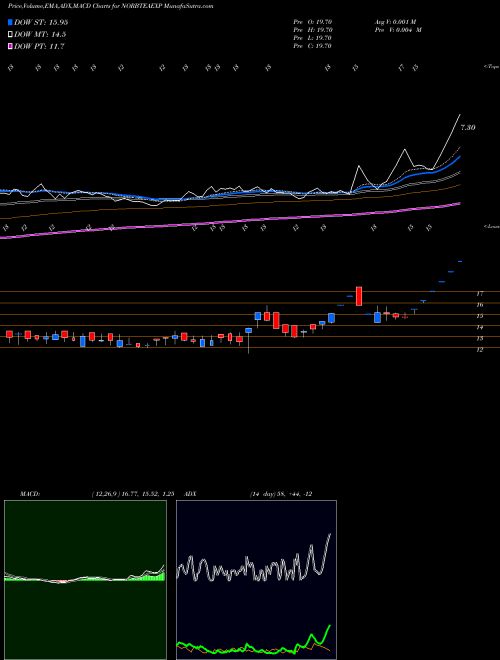Image resolution: width=500 pixels, height=660 pixels.
Task: Click the ADX values '(14 day) 58, +44, -12'
Action: tap(281, 494)
